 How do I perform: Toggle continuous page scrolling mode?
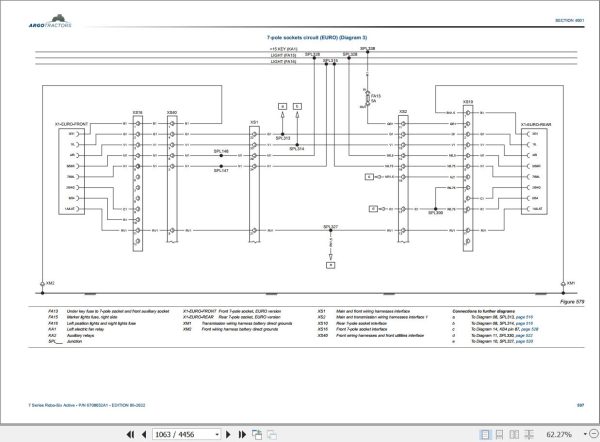tap(499, 434)
